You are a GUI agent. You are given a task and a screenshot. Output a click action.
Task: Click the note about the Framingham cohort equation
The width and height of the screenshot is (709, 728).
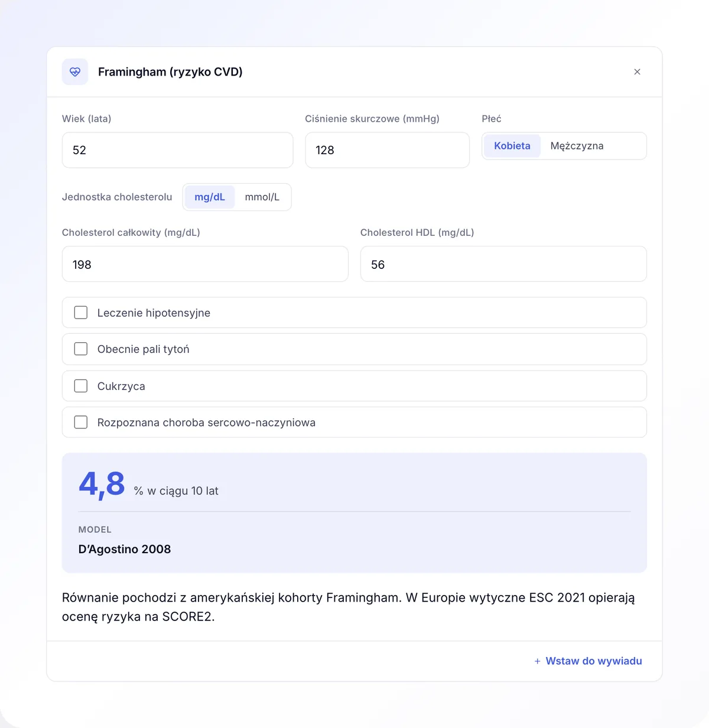point(349,607)
